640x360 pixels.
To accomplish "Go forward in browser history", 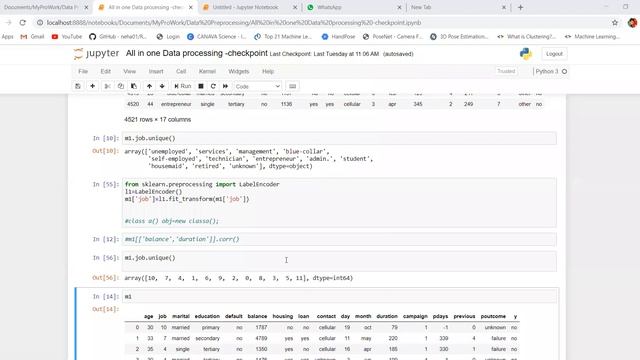I will [9, 23].
